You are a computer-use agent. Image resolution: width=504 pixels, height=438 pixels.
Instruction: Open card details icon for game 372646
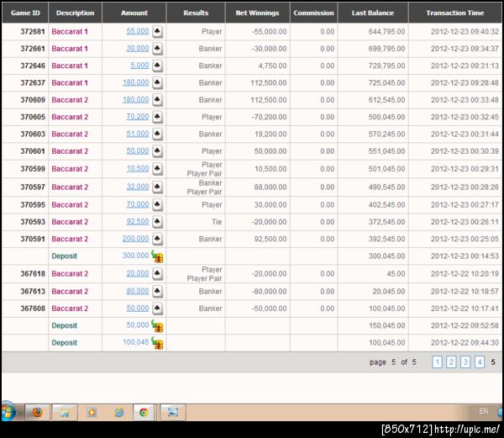(157, 66)
